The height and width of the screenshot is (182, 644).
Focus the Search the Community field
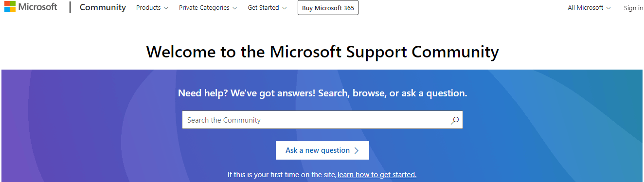click(x=322, y=120)
